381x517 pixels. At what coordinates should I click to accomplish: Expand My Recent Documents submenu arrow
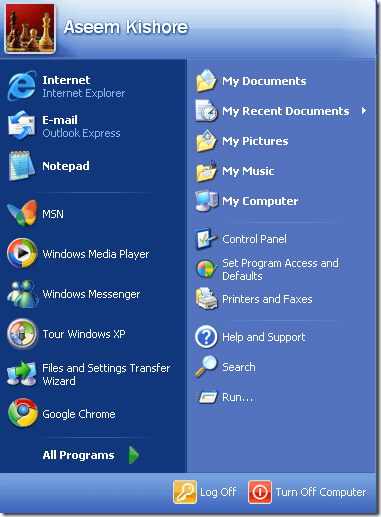coord(364,110)
